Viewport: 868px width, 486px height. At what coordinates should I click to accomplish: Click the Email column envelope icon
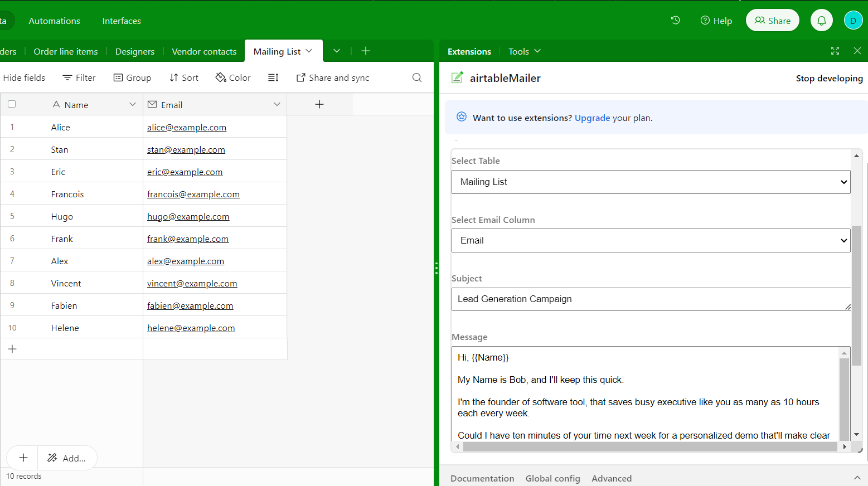tap(152, 104)
